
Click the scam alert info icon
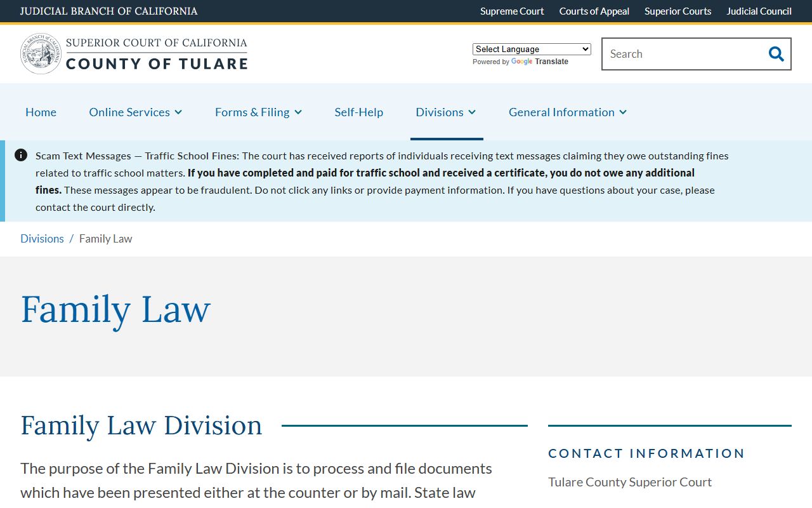pyautogui.click(x=21, y=155)
